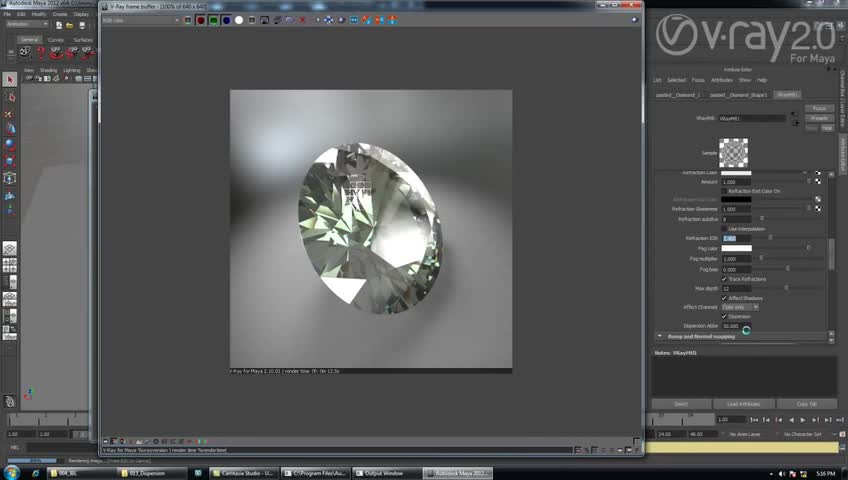Open the Lighting menu in viewport panel
This screenshot has height=480, width=848.
71,70
